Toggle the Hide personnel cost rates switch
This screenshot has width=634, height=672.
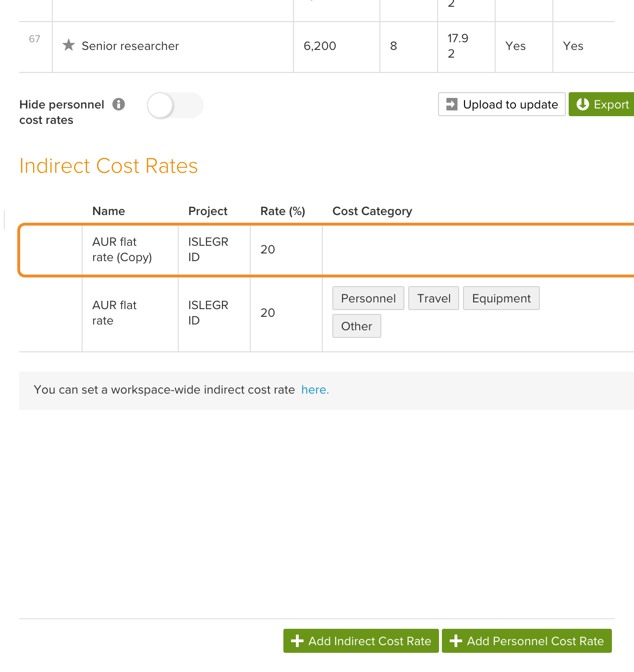(x=175, y=105)
